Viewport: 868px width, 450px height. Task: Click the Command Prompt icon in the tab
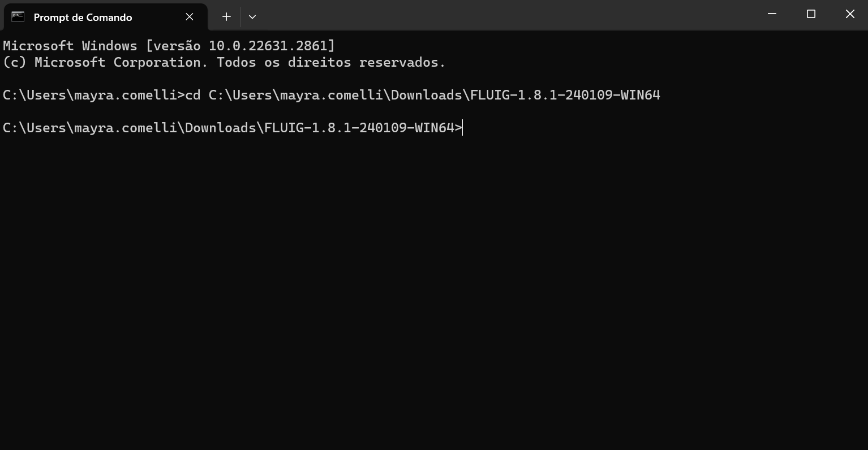click(x=18, y=16)
